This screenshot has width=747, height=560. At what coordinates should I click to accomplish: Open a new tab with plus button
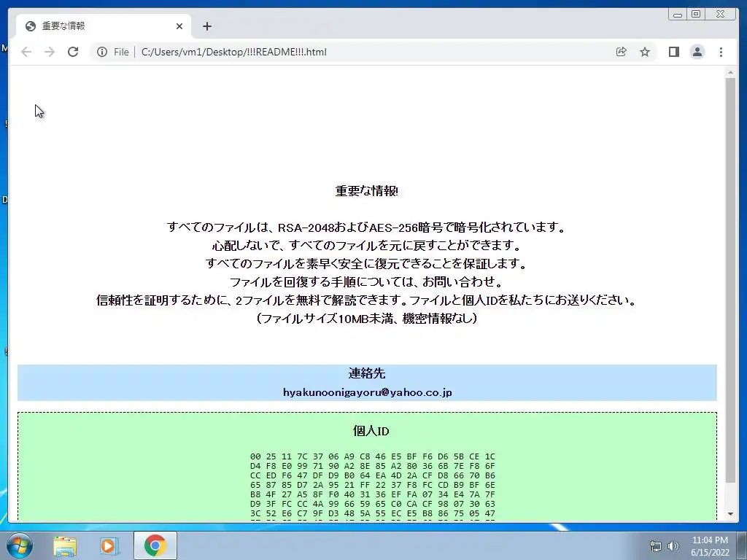click(x=206, y=26)
